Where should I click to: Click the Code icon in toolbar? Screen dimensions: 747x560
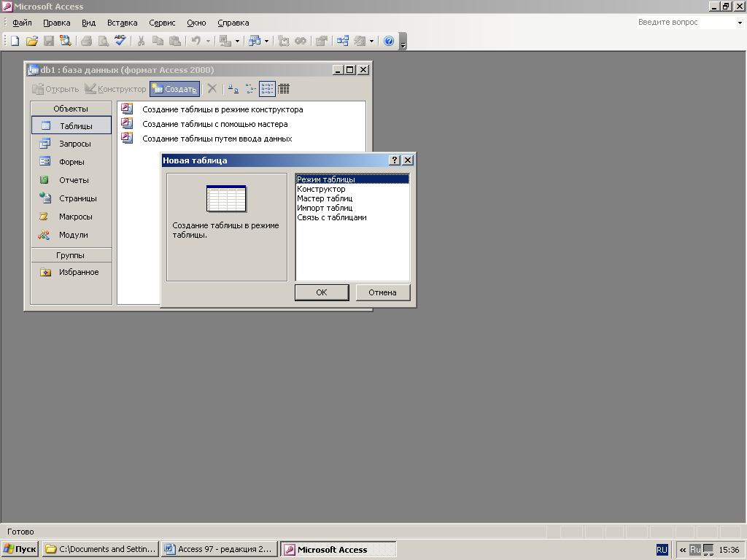(284, 41)
